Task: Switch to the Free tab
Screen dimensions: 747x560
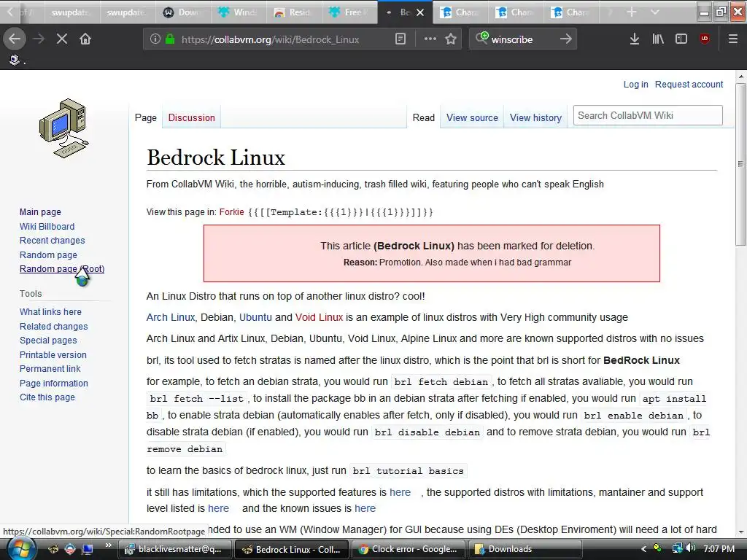Action: click(349, 12)
